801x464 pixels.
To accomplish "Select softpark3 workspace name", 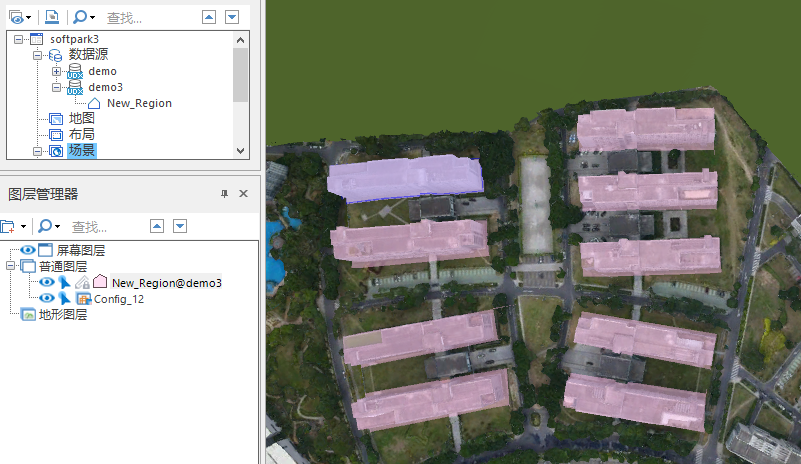I will pos(74,39).
